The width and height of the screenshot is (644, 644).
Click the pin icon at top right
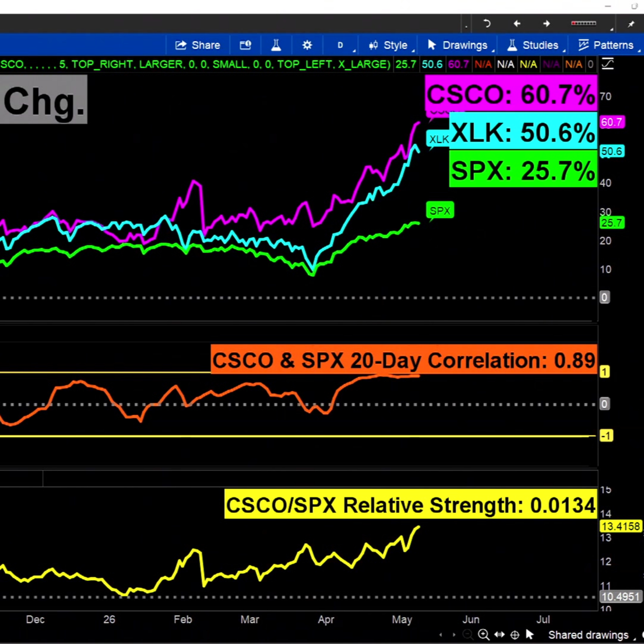(631, 24)
